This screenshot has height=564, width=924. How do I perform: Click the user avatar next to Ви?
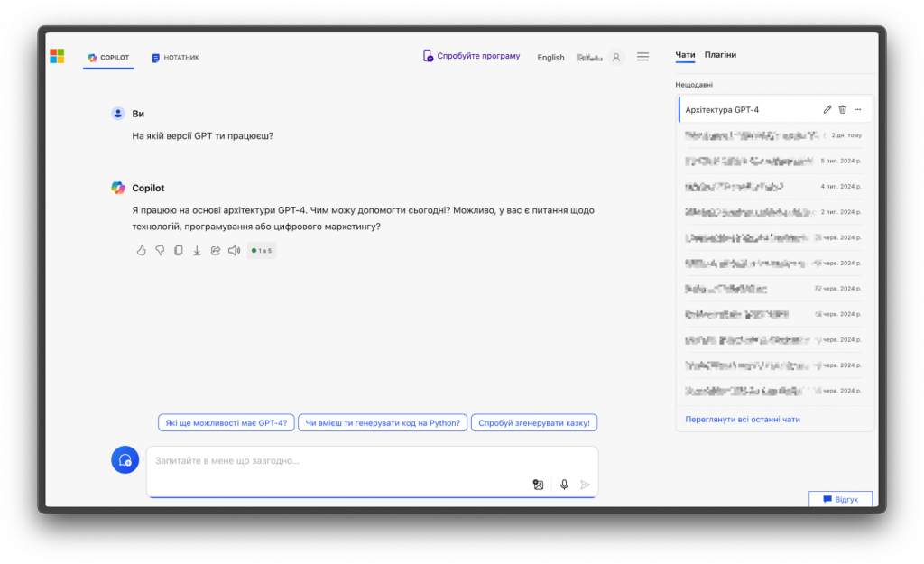(118, 113)
